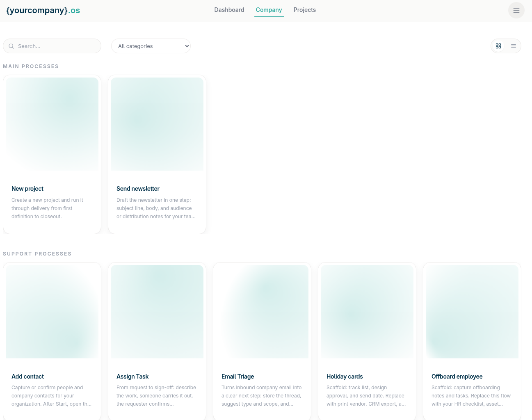This screenshot has width=532, height=420.
Task: Click "Scaffold: track list, design" description
Action: (366, 396)
